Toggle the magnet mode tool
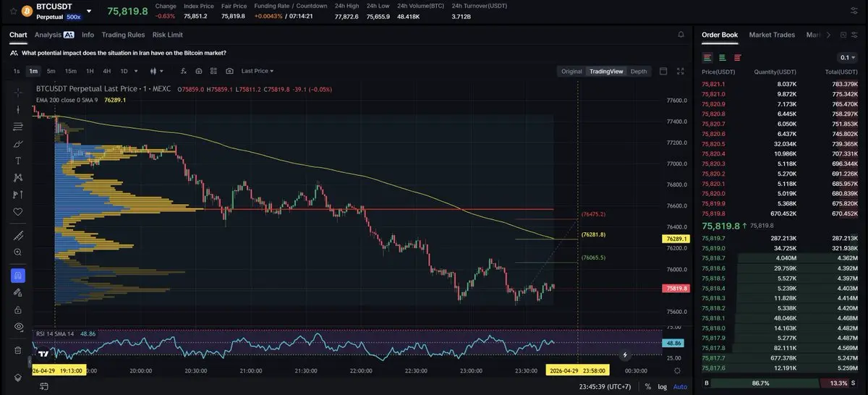 click(18, 276)
